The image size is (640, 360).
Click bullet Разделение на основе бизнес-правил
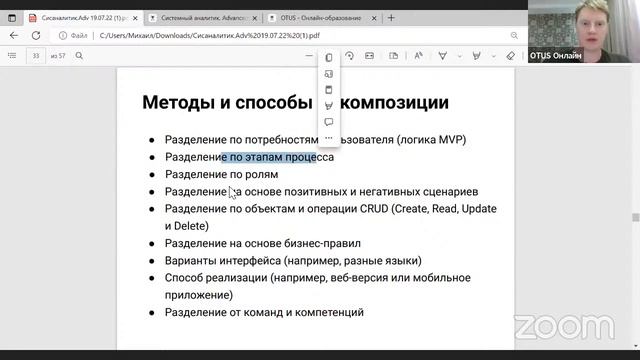click(x=263, y=243)
